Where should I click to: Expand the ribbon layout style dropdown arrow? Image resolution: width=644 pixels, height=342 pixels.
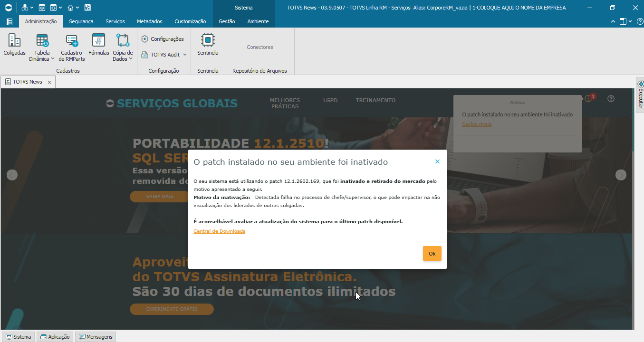tap(630, 21)
